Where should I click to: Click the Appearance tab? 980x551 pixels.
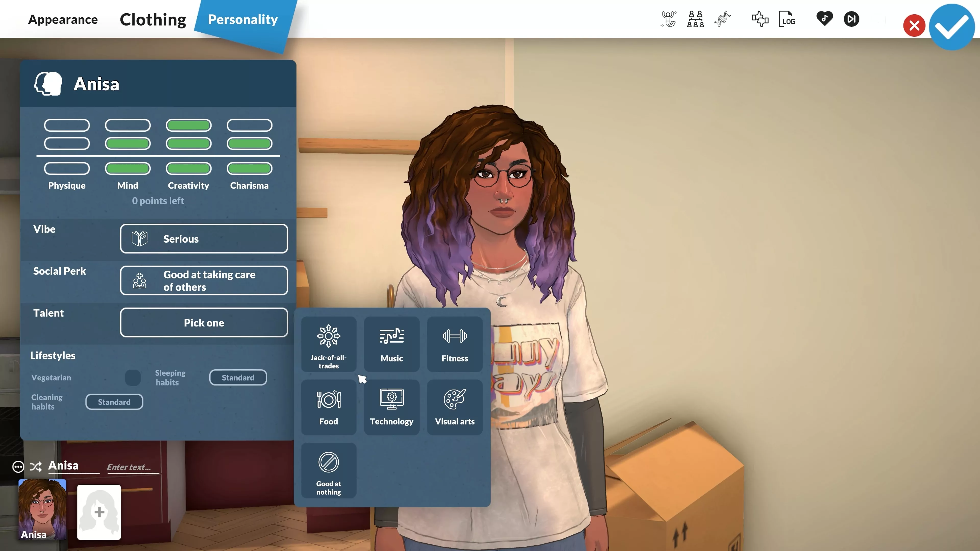[63, 19]
